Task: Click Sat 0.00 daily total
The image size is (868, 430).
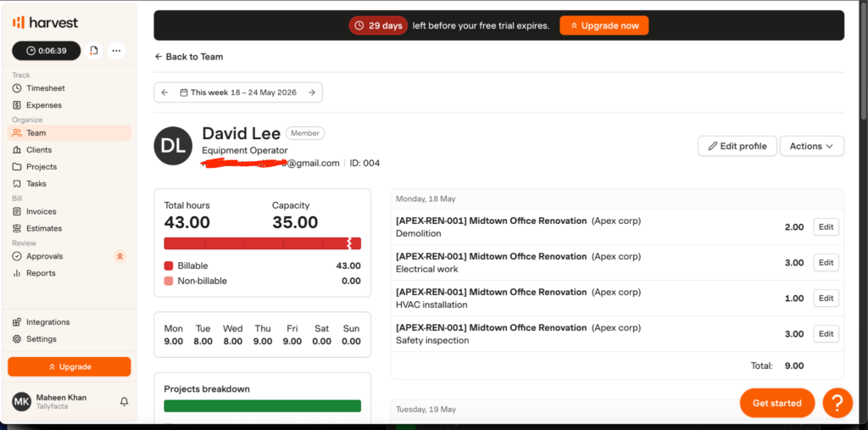Action: click(x=321, y=335)
